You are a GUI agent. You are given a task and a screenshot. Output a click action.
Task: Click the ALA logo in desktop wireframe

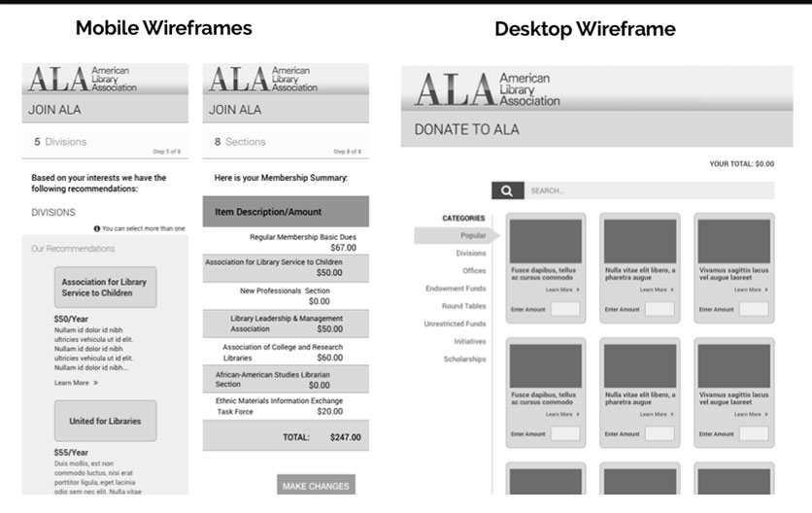point(488,88)
